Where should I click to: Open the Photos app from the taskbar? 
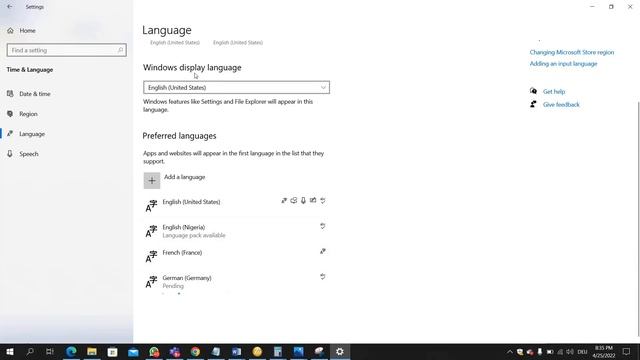[298, 351]
